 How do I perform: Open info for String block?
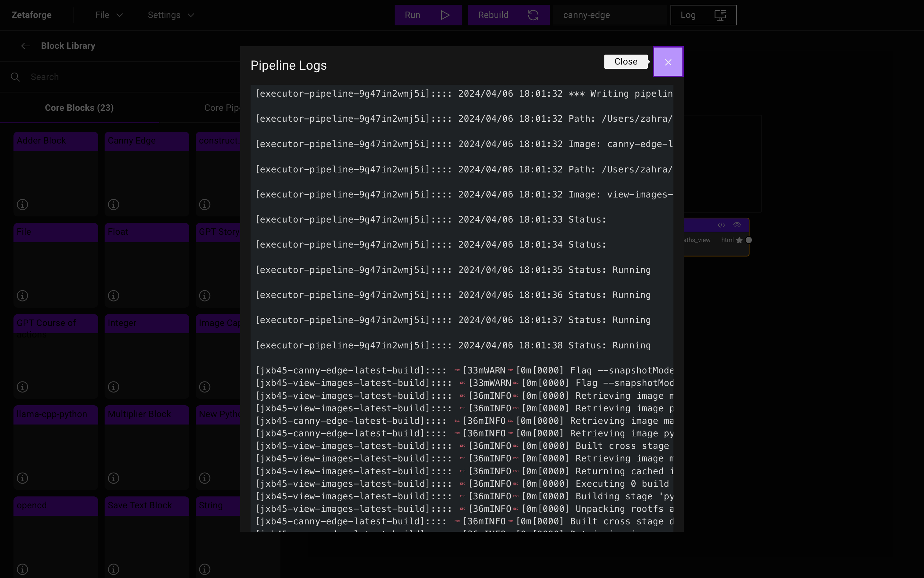coord(205,569)
